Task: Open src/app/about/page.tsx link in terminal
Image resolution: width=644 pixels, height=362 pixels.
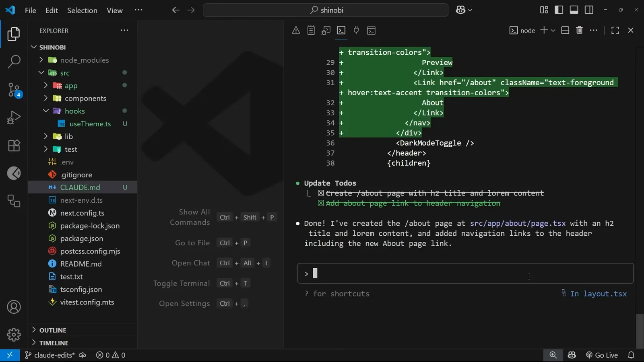Action: [518, 223]
